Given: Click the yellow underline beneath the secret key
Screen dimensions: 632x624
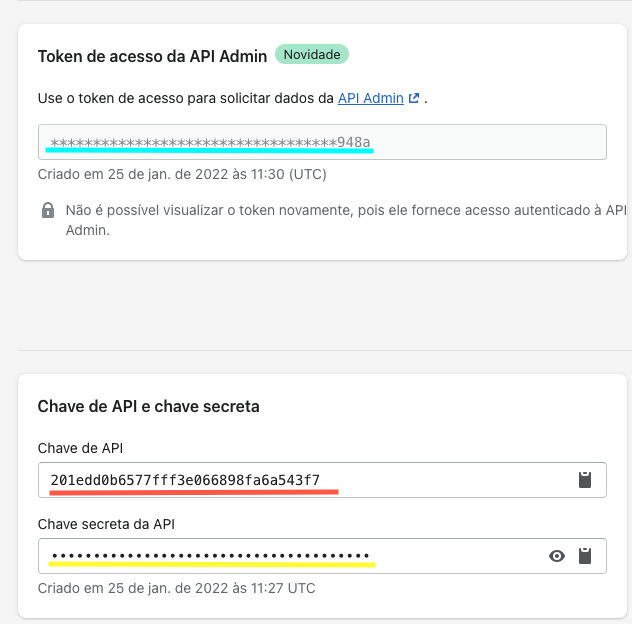Looking at the screenshot, I should tap(212, 564).
